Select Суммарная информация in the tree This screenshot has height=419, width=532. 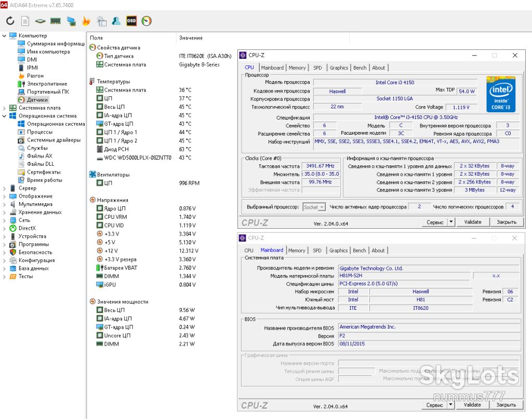pos(56,44)
